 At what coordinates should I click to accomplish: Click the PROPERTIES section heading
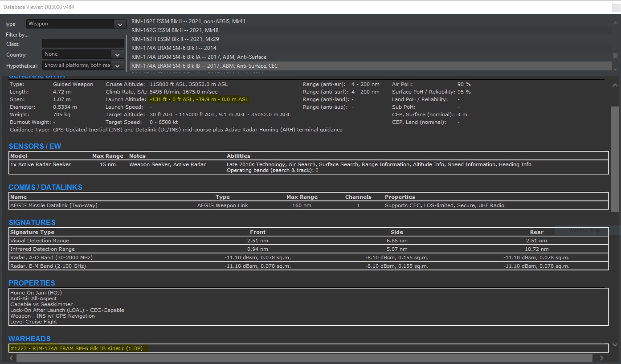[x=32, y=283]
